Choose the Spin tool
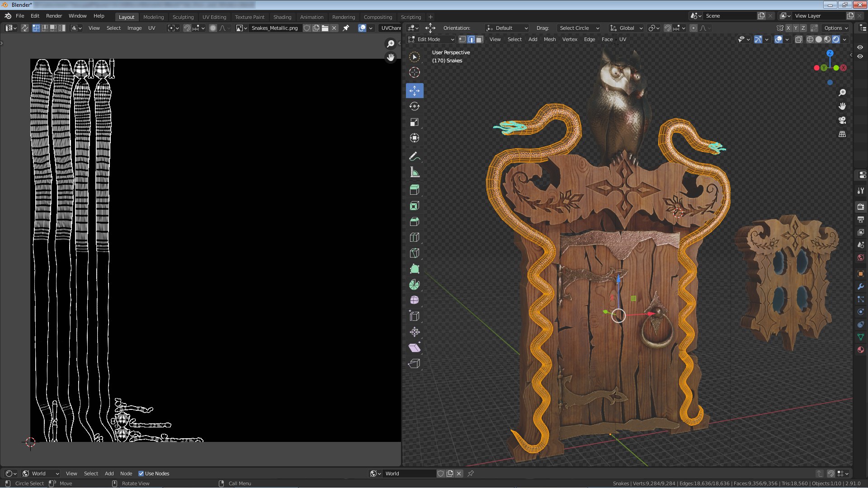This screenshot has height=488, width=868. (x=414, y=285)
